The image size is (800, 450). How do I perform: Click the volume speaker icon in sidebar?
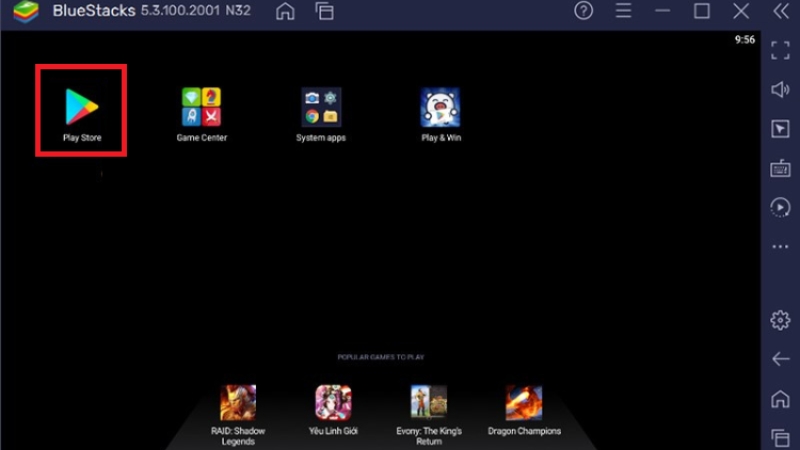coord(780,90)
